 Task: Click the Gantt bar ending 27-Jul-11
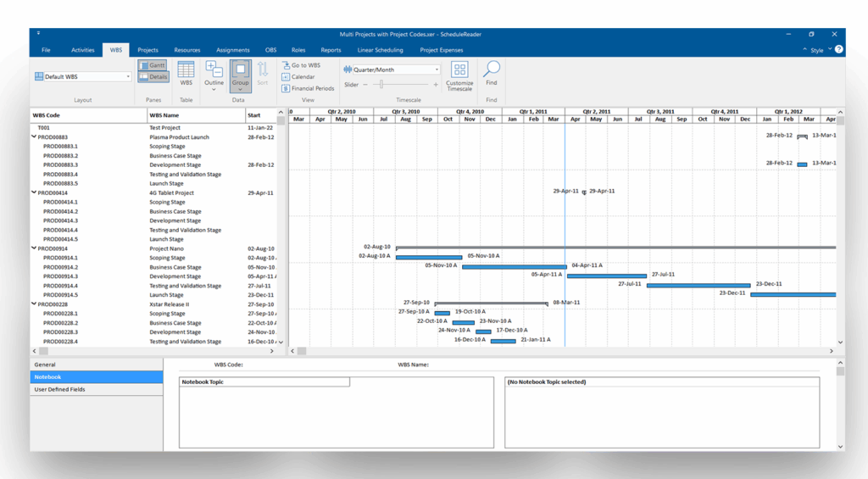[607, 276]
